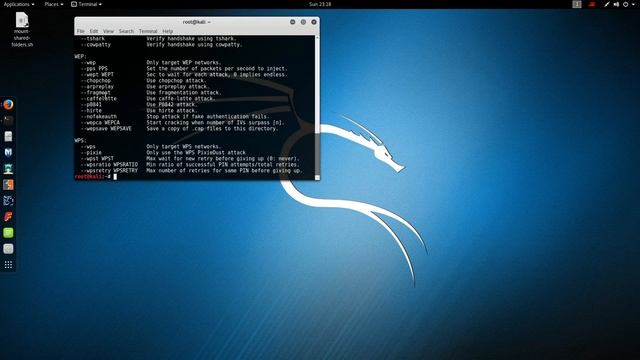Screen dimensions: 640x360
Task: Click the WPS: section heading
Action: pyautogui.click(x=80, y=140)
